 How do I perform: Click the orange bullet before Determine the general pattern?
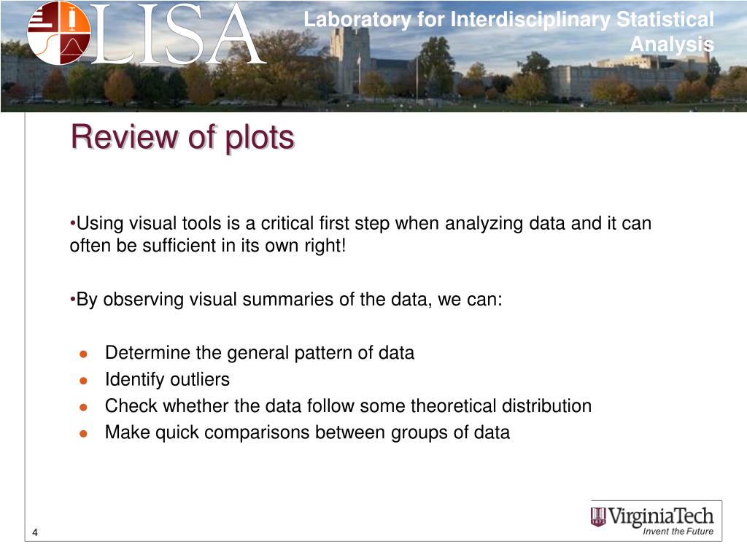point(83,354)
